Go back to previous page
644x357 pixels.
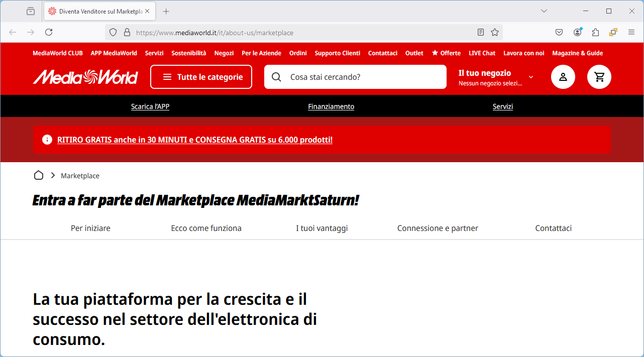13,32
